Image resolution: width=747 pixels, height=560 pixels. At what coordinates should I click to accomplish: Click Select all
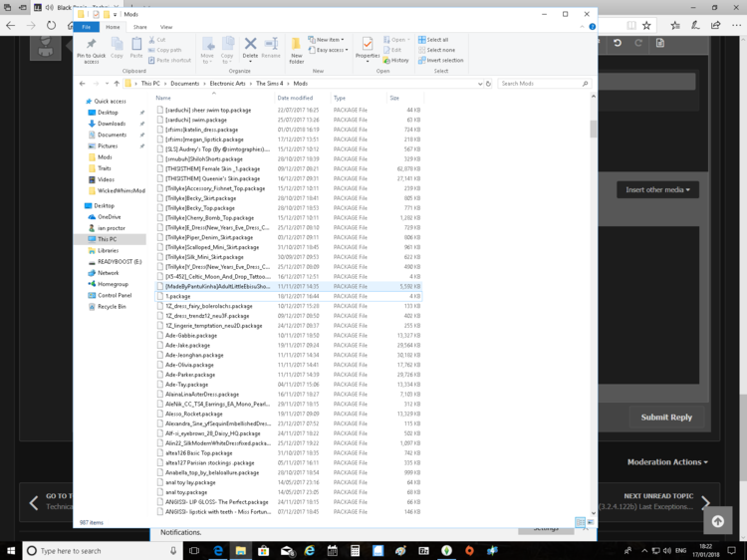(x=433, y=40)
